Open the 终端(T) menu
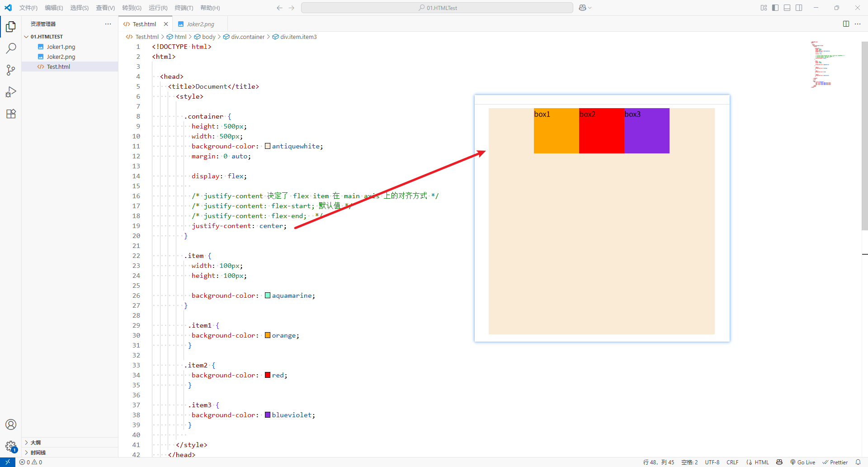Image resolution: width=868 pixels, height=467 pixels. pyautogui.click(x=184, y=8)
